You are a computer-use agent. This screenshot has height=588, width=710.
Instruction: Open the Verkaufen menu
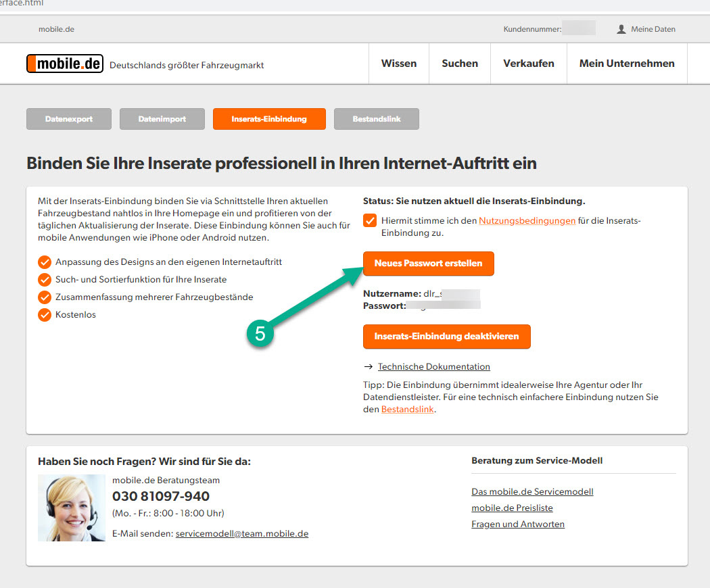click(x=528, y=64)
